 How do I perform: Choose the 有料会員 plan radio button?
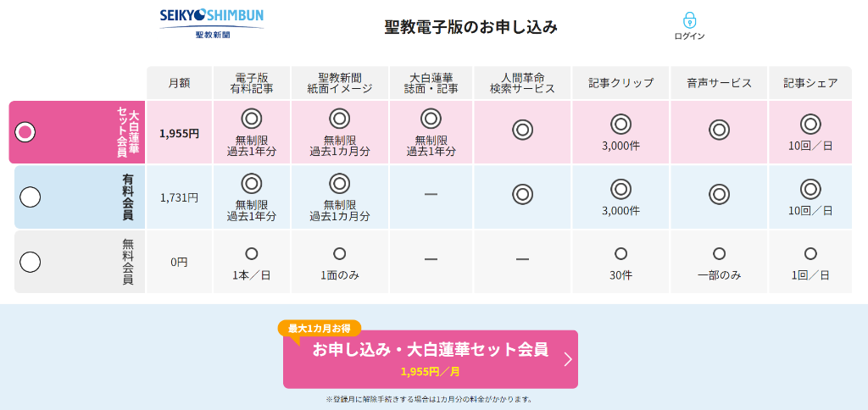pos(30,197)
